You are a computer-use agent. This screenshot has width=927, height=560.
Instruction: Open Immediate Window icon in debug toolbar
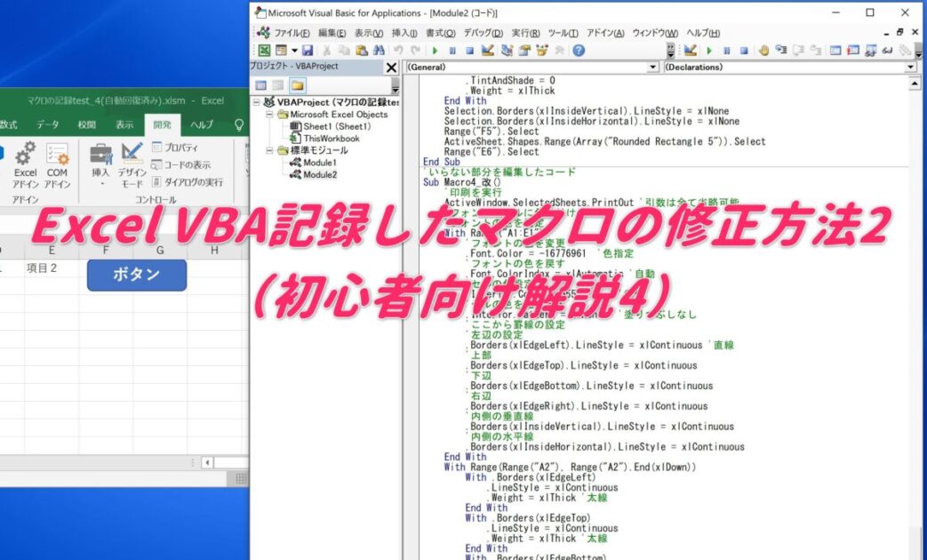pos(853,51)
